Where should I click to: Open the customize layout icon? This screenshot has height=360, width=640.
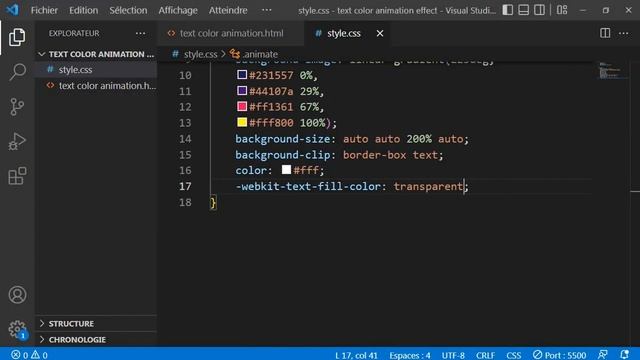562,10
